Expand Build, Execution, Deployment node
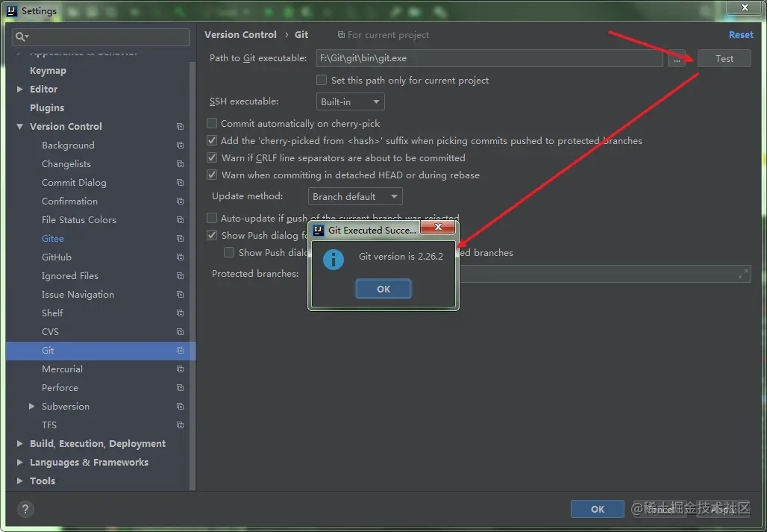This screenshot has height=532, width=767. (19, 443)
